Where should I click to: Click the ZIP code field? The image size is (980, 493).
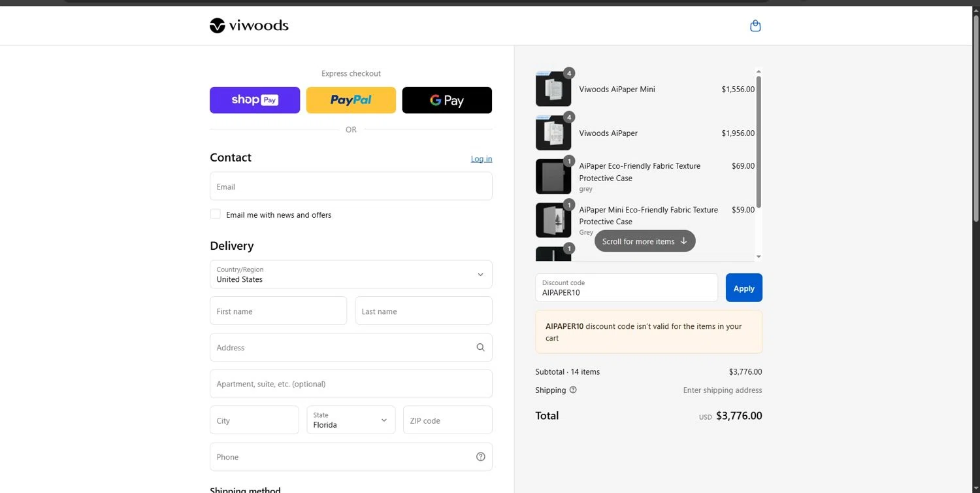(448, 420)
